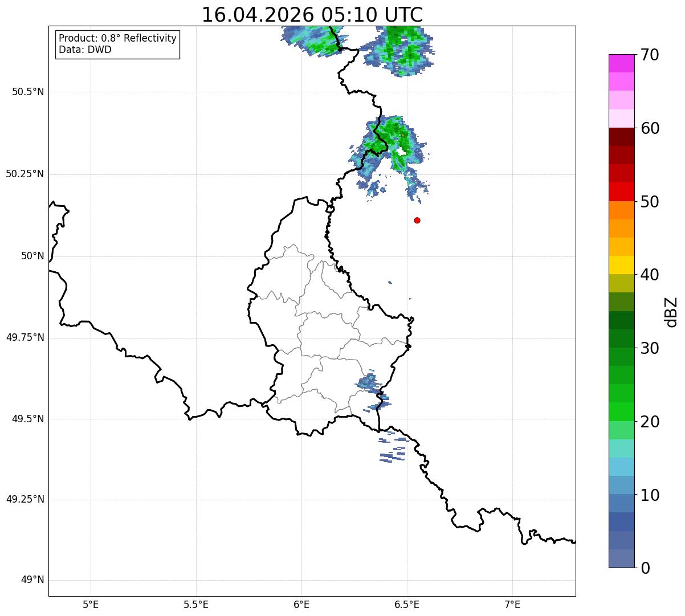Click the 6°E longitude tick label
This screenshot has height=616, width=685.
tap(301, 604)
